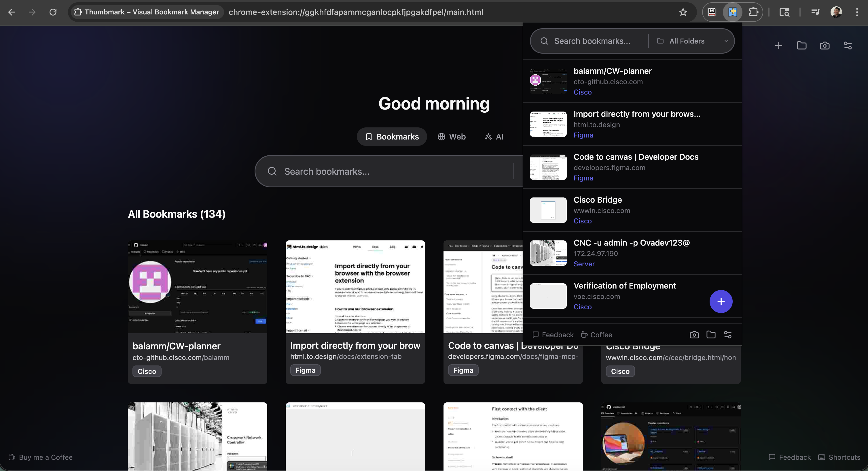The height and width of the screenshot is (471, 868).
Task: Open settings via the sliders icon top right
Action: [x=848, y=45]
